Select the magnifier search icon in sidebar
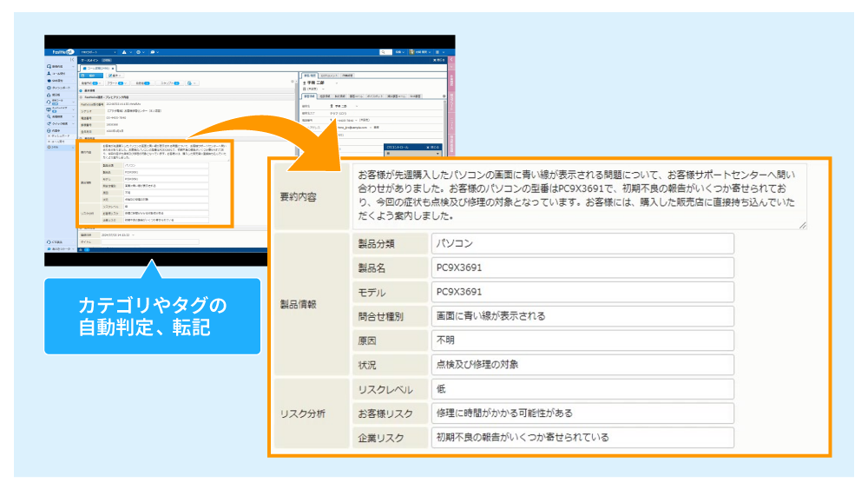868x489 pixels. [x=49, y=116]
